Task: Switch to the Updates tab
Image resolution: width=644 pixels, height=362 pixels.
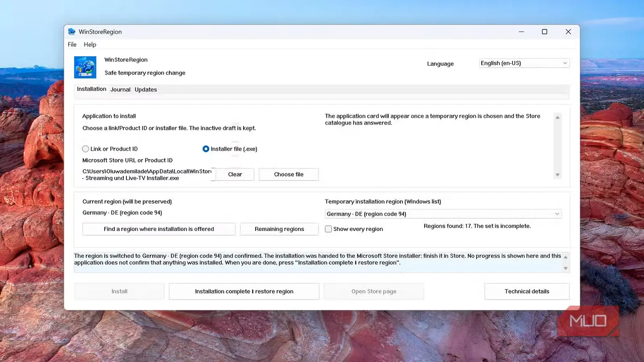Action: [x=146, y=90]
